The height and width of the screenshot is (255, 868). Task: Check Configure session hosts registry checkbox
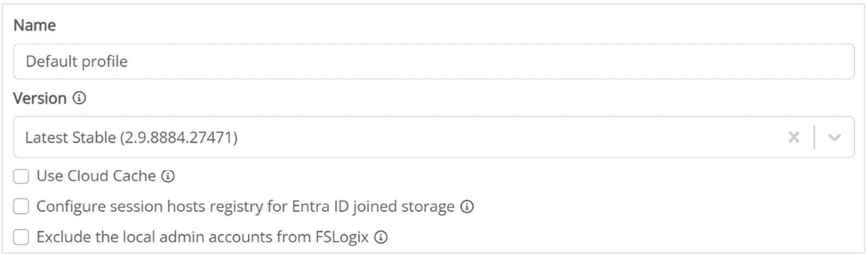(21, 207)
